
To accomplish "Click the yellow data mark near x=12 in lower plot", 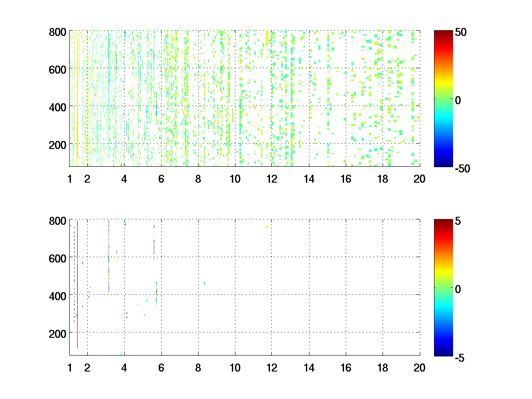I will [x=267, y=227].
